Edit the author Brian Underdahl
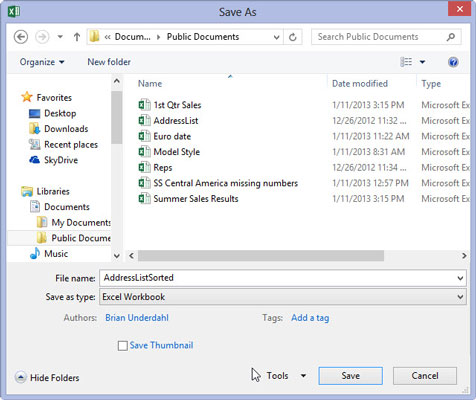 coord(137,318)
